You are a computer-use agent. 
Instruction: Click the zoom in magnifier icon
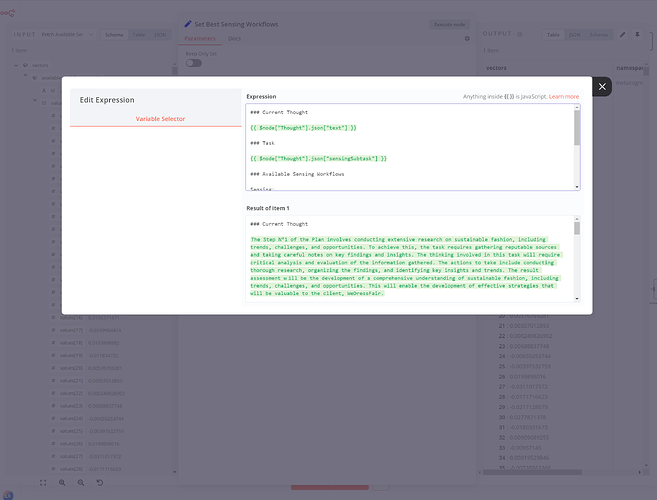point(63,482)
